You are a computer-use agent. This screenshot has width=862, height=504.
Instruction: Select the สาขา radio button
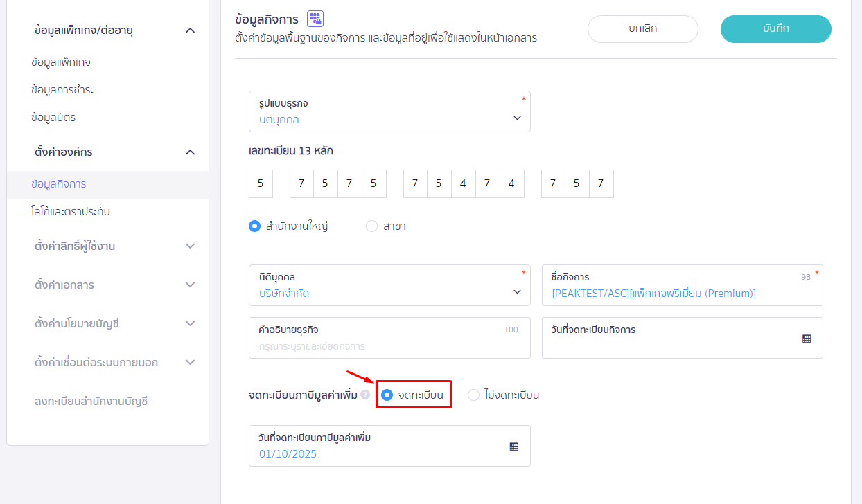point(371,226)
